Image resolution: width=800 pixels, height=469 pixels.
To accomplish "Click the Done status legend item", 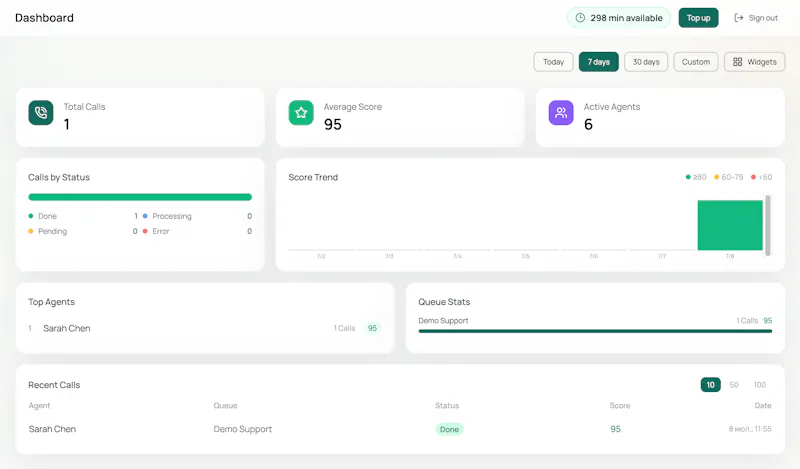I will (83, 216).
